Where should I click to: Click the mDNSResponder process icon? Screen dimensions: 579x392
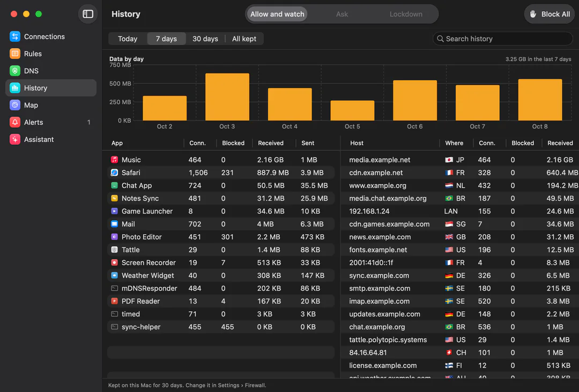click(115, 288)
